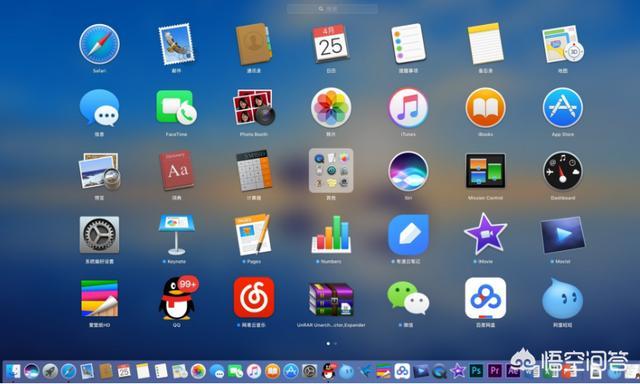Open the Contacts app in Launchpad

[253, 44]
